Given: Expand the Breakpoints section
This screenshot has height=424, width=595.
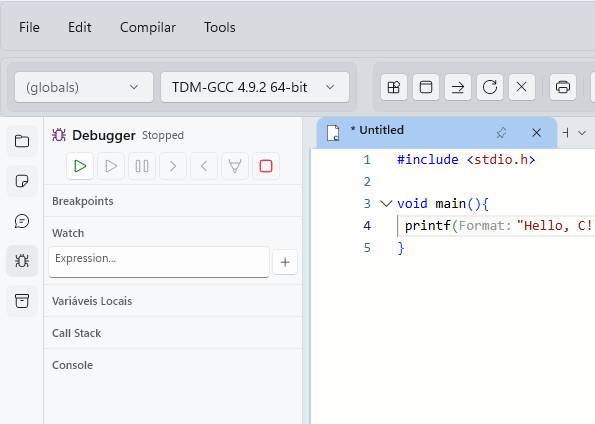Looking at the screenshot, I should [x=173, y=201].
